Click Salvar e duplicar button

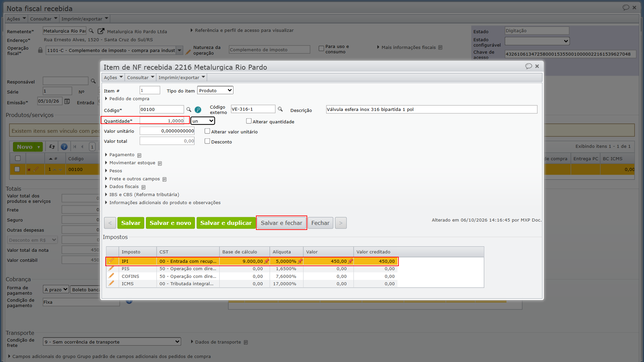coord(226,223)
